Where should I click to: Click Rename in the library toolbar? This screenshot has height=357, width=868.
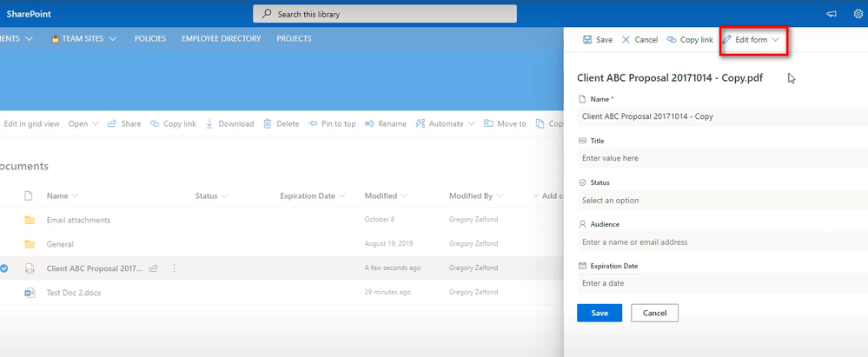(386, 124)
